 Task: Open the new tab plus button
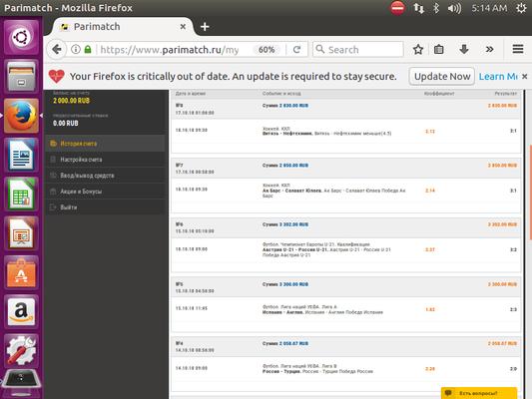click(205, 27)
